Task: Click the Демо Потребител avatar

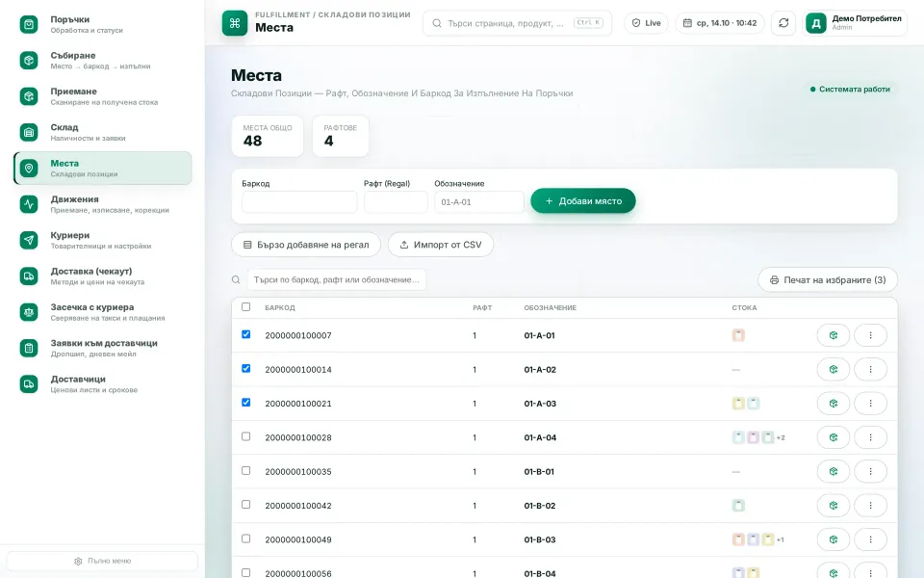Action: point(816,23)
